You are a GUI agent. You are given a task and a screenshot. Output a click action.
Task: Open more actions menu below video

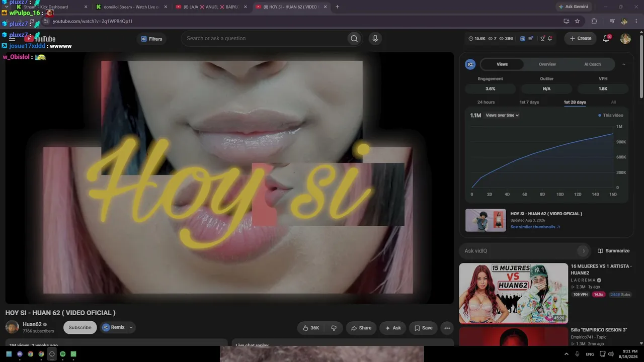447,328
